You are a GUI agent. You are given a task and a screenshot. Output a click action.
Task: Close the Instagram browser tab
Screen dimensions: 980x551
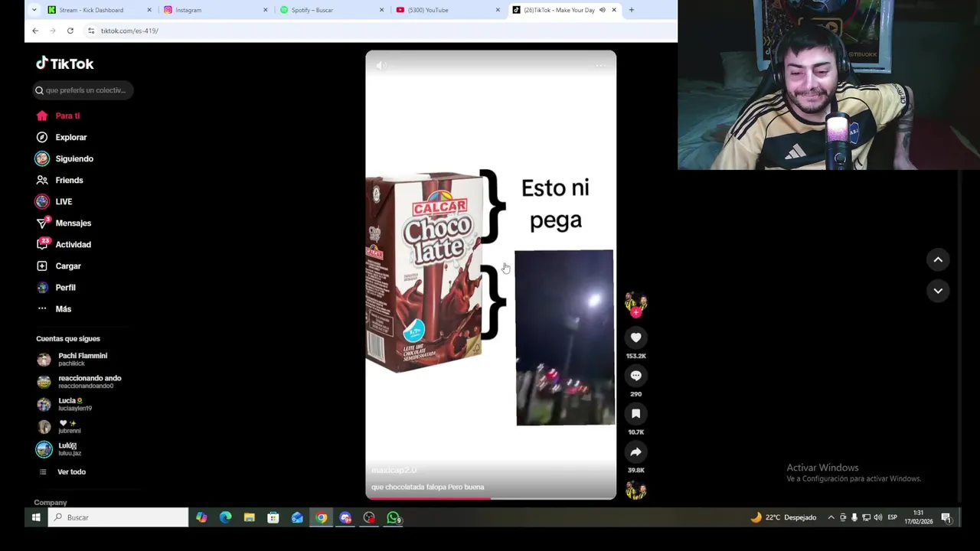pyautogui.click(x=266, y=10)
